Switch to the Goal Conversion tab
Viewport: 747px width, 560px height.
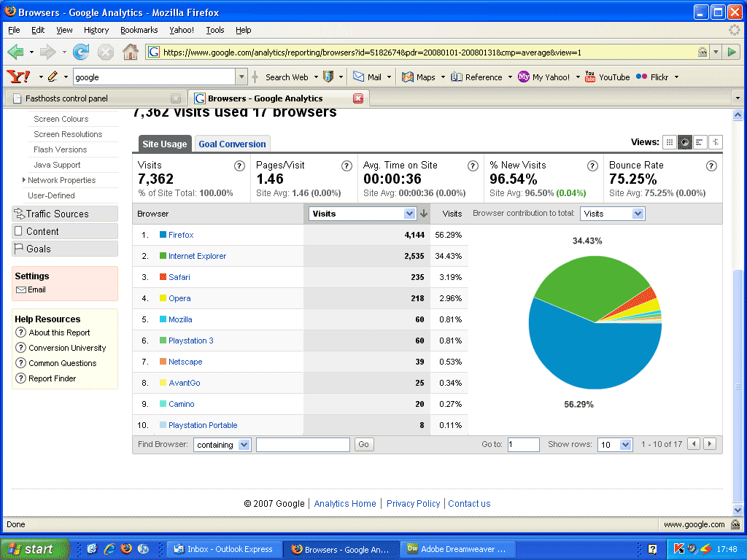(232, 144)
